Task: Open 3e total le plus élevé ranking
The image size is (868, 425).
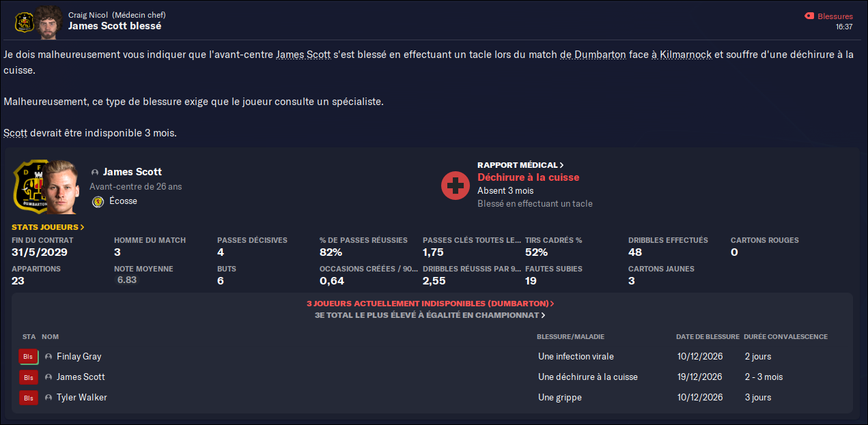Action: pyautogui.click(x=430, y=315)
